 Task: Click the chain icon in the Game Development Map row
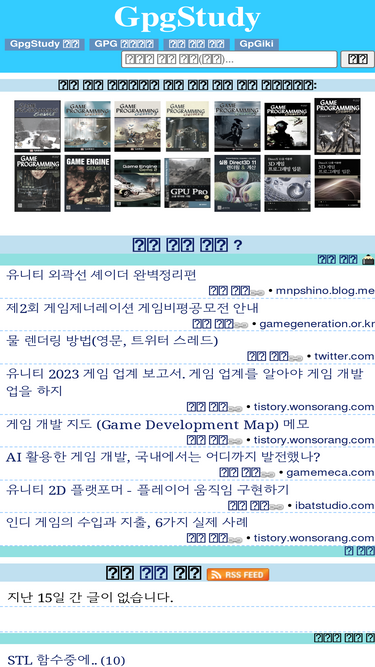coord(236,441)
